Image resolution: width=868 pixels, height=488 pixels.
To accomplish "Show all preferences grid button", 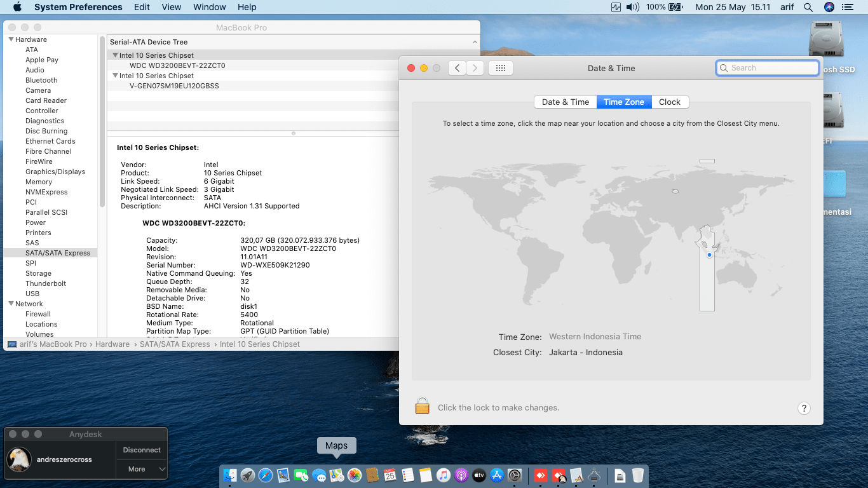I will pos(500,68).
